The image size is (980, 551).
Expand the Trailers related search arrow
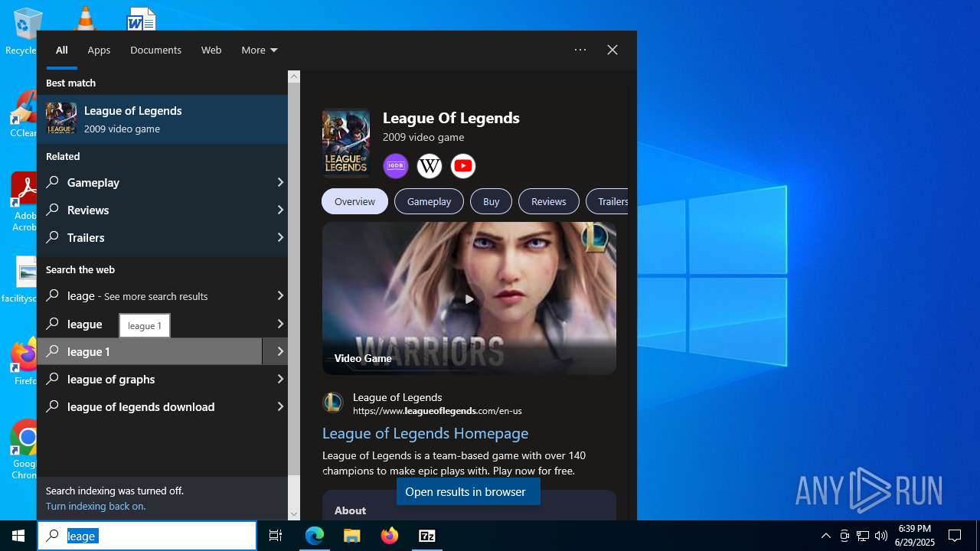pyautogui.click(x=280, y=237)
